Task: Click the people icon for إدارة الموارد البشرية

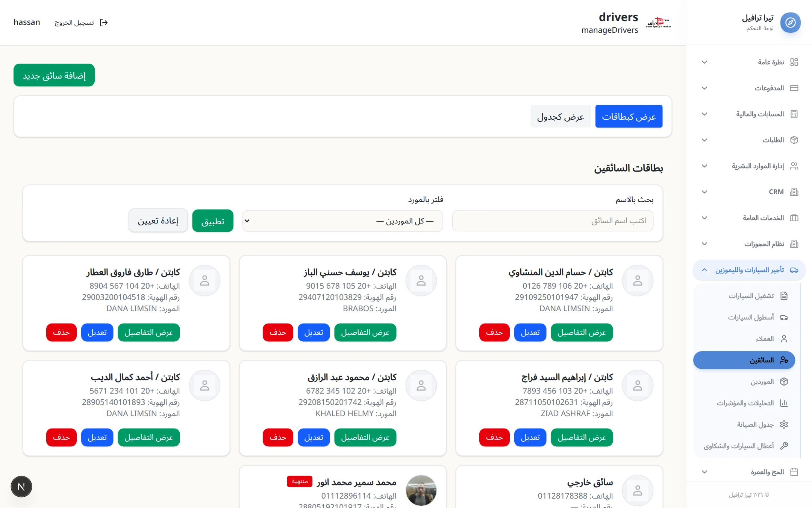Action: tap(794, 166)
